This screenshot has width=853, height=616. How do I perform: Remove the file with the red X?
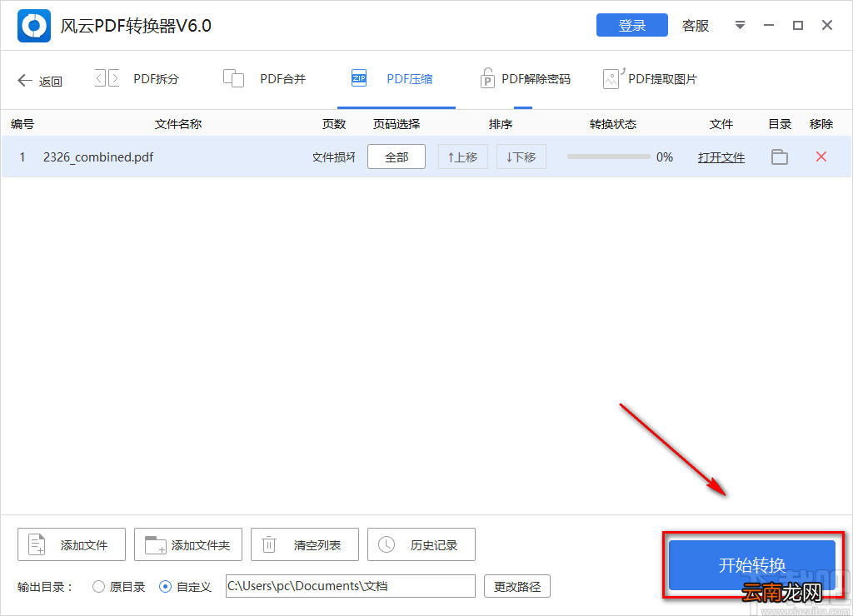(x=821, y=157)
